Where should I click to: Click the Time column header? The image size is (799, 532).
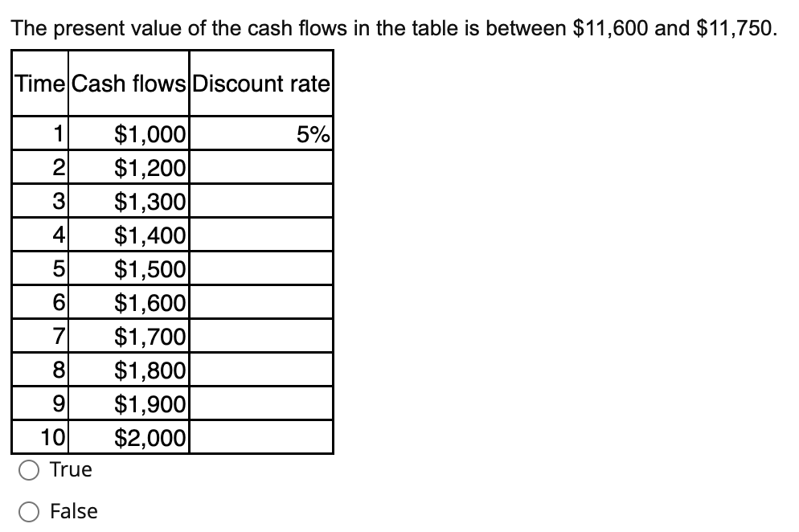pyautogui.click(x=39, y=84)
